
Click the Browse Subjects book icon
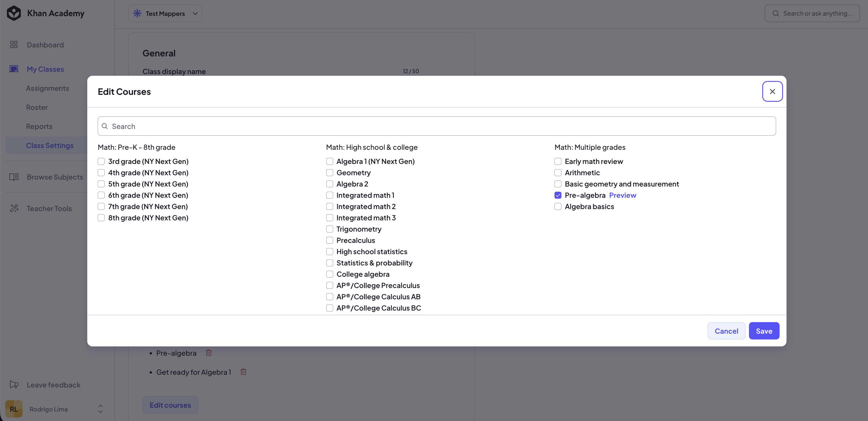click(x=14, y=177)
